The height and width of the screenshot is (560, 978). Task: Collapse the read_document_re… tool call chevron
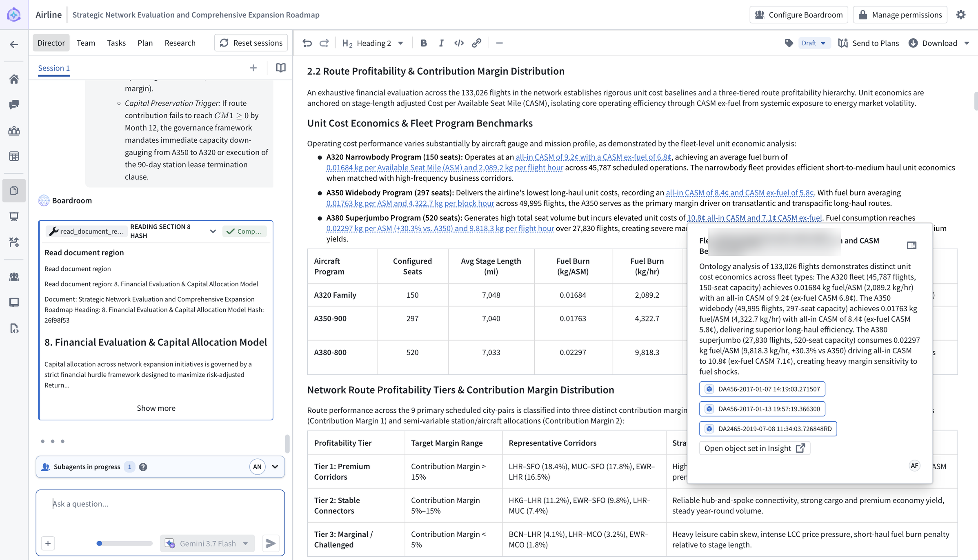coord(213,231)
